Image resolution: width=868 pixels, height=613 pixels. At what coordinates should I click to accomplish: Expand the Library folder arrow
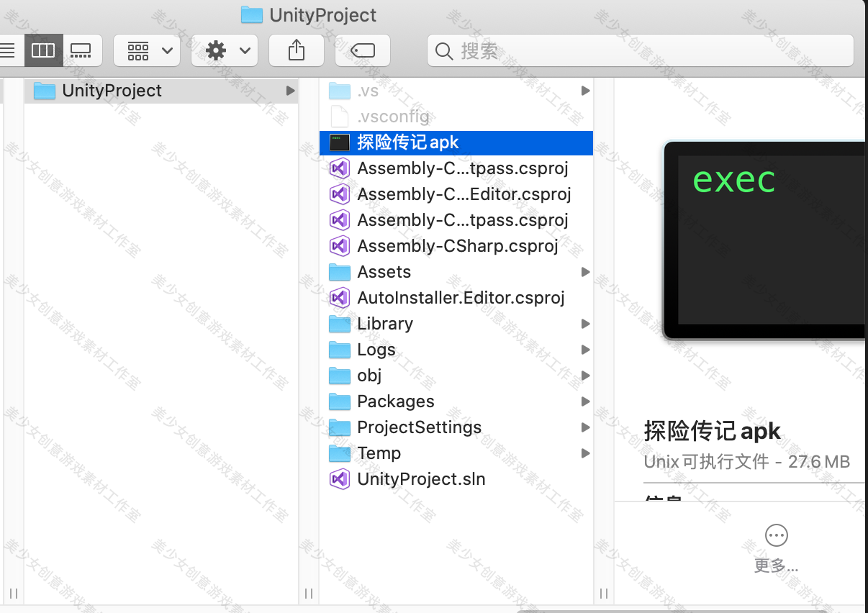tap(585, 324)
